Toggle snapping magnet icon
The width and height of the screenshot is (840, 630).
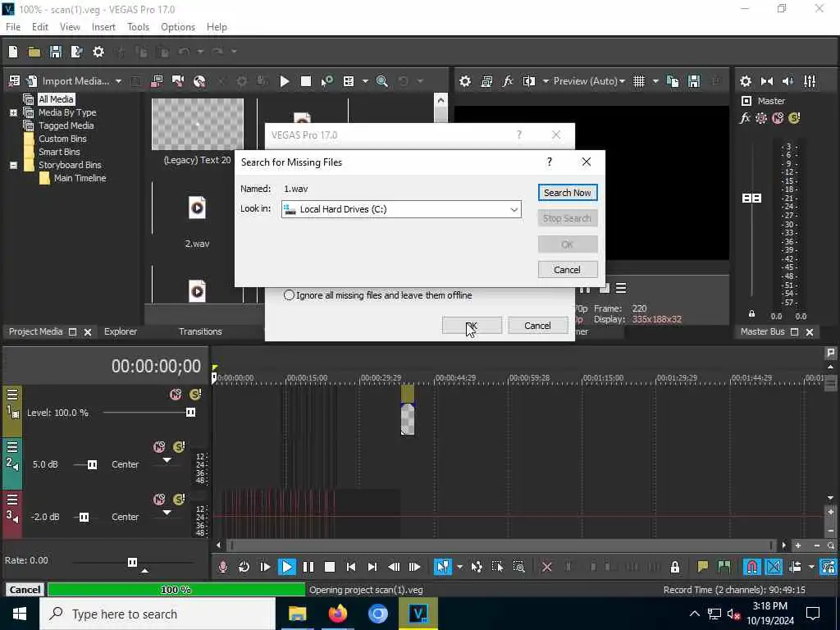coord(752,567)
